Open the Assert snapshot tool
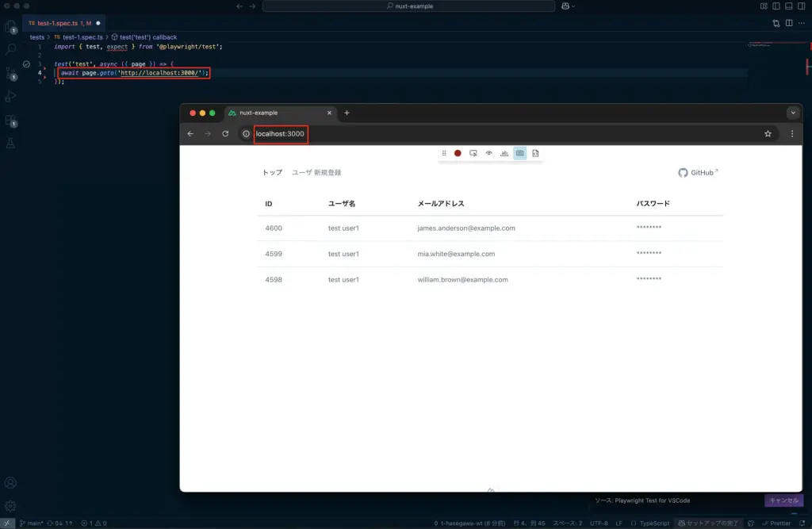Image resolution: width=812 pixels, height=529 pixels. pos(535,153)
